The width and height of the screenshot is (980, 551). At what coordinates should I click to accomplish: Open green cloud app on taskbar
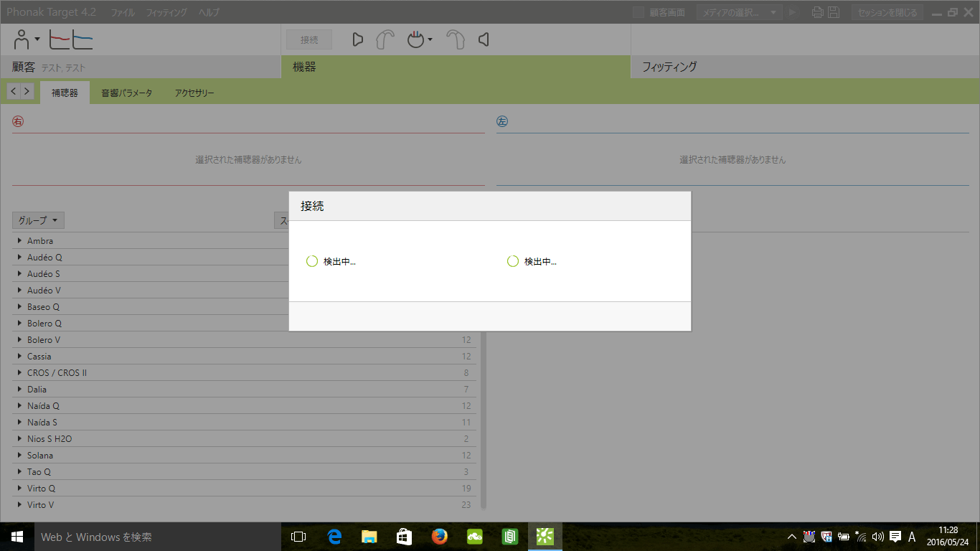(x=474, y=537)
